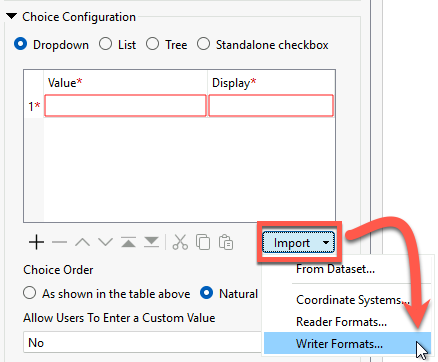Image resolution: width=438 pixels, height=362 pixels.
Task: Click the Value column header
Action: [125, 82]
